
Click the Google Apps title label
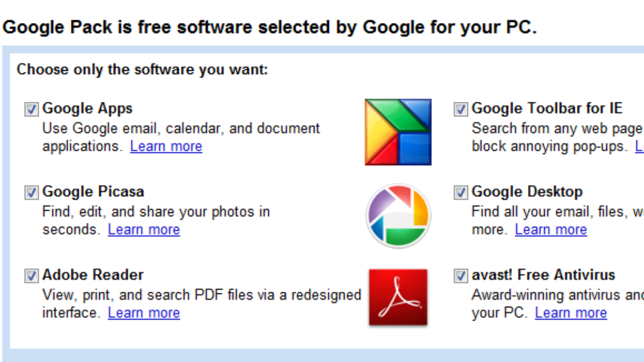(87, 108)
